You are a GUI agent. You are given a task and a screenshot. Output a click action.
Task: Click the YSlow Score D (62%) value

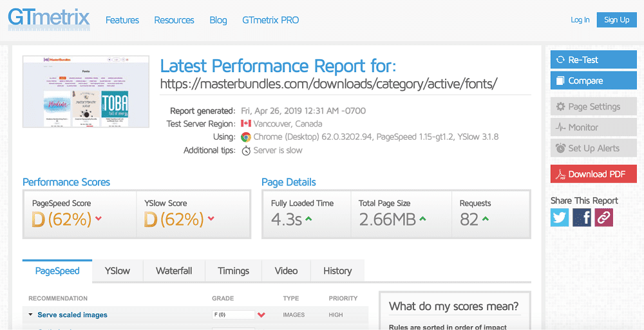pos(174,220)
